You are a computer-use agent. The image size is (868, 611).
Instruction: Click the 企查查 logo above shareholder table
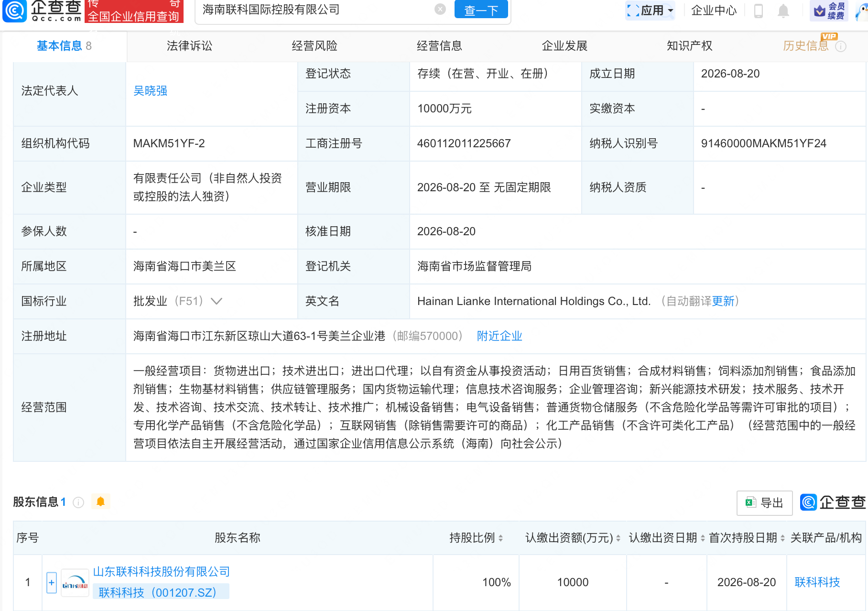(x=832, y=502)
